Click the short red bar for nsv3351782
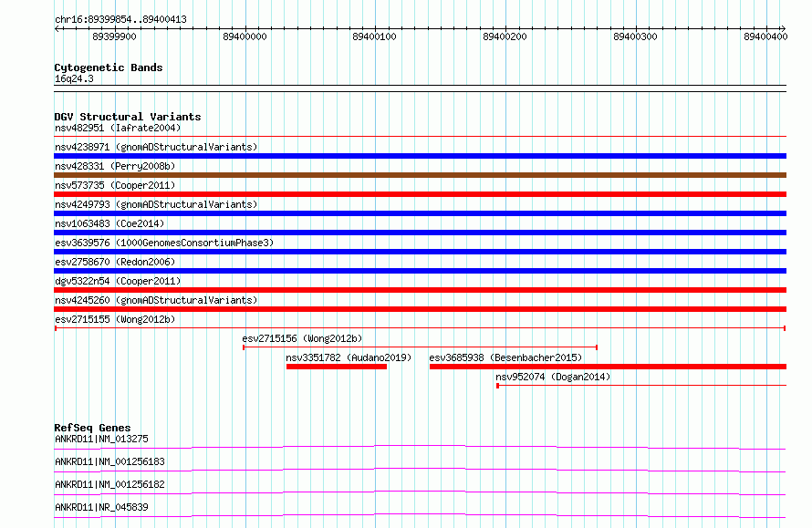 [x=337, y=367]
